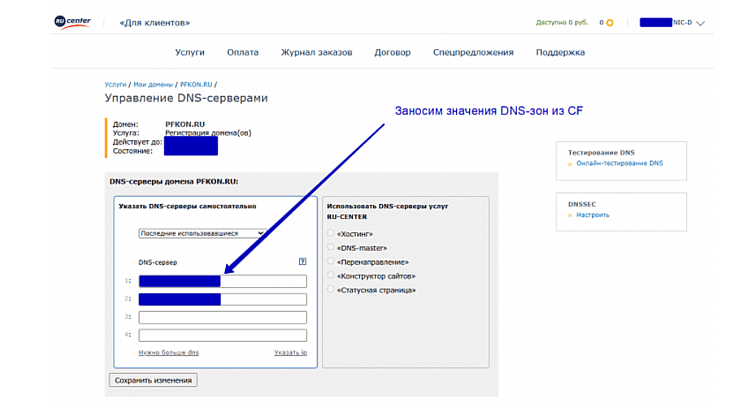
Task: Open the Поддержка menu item
Action: point(560,52)
